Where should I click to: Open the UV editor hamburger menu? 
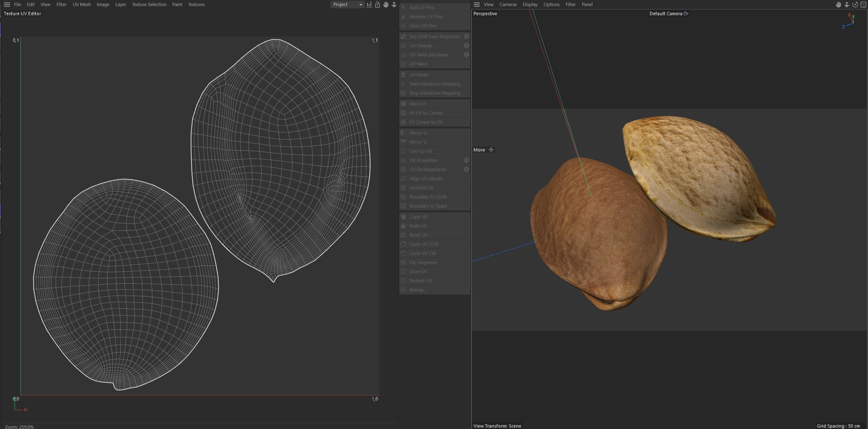point(7,4)
